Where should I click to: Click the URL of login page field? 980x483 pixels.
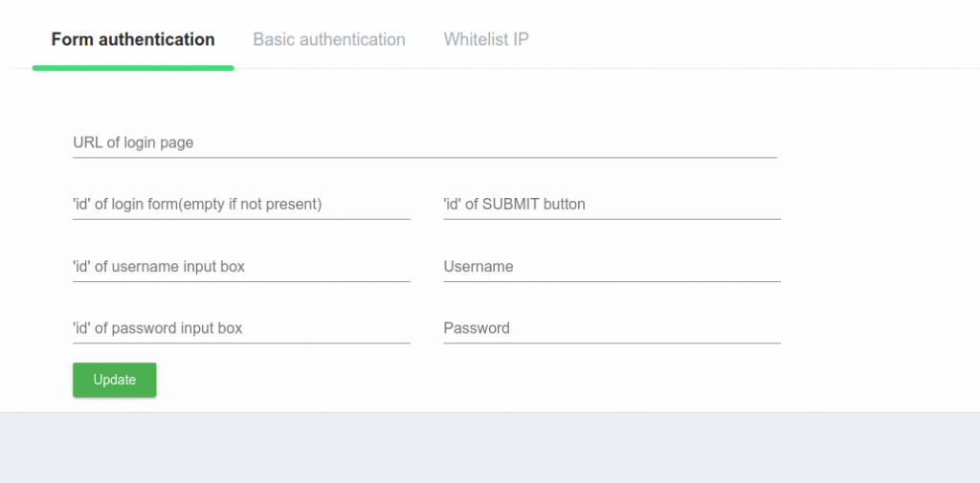(425, 143)
